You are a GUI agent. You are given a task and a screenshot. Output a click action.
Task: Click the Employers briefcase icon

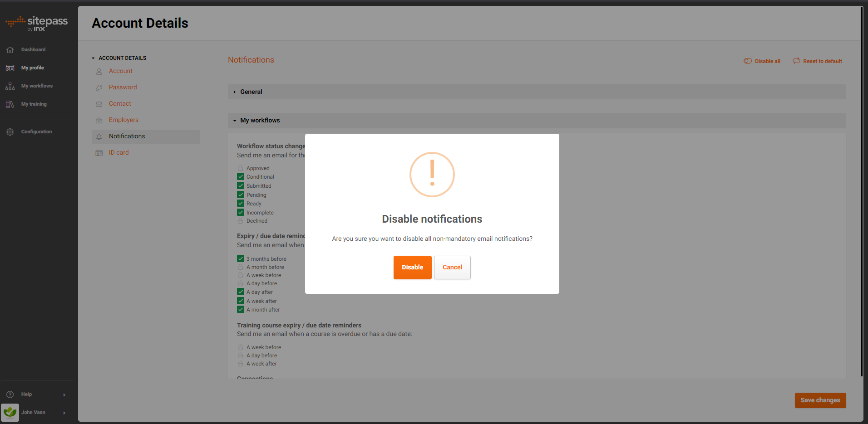(x=99, y=121)
